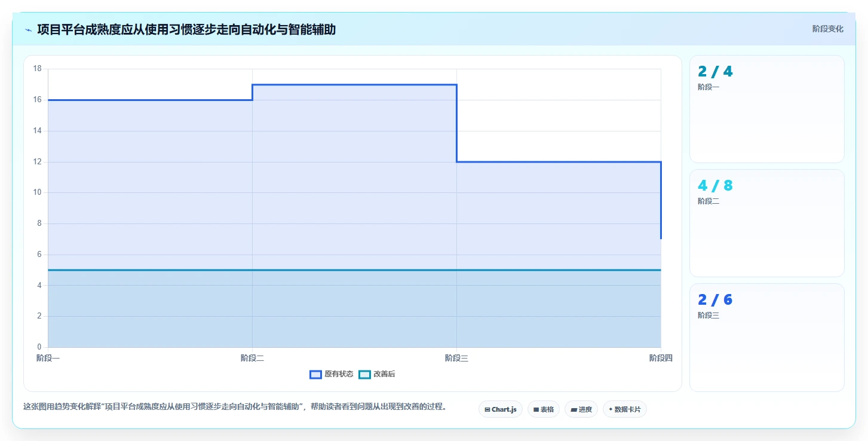
Task: Toggle the 原有状态 legend item
Action: point(331,374)
